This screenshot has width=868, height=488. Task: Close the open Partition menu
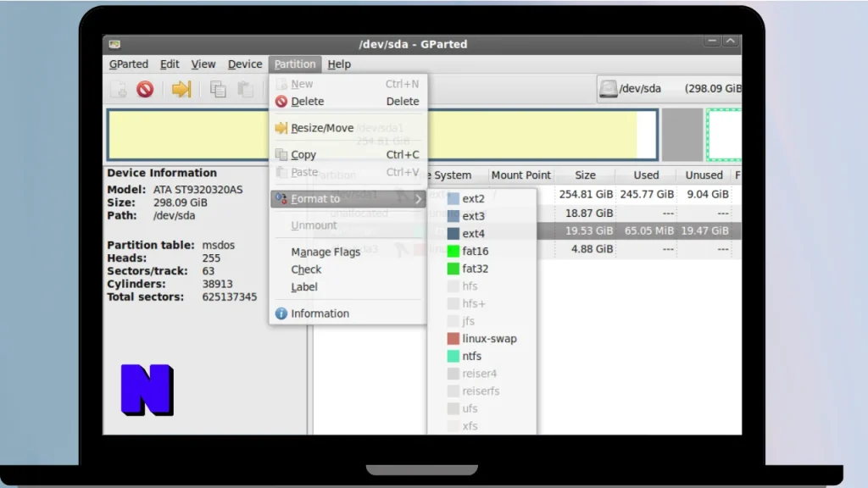click(294, 64)
